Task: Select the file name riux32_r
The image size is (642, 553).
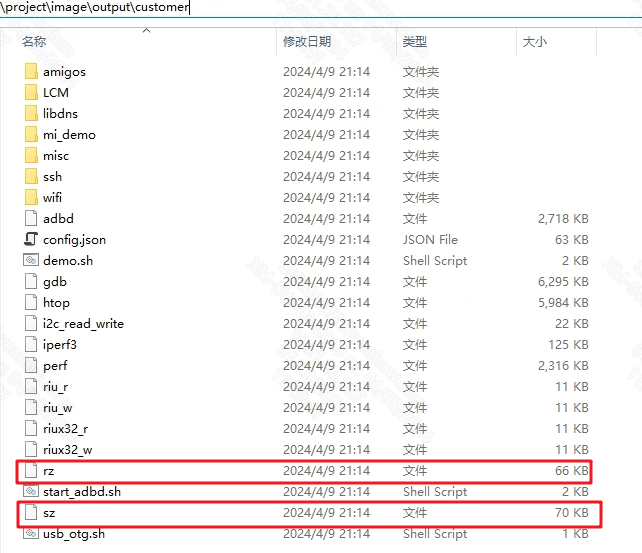Action: click(66, 429)
